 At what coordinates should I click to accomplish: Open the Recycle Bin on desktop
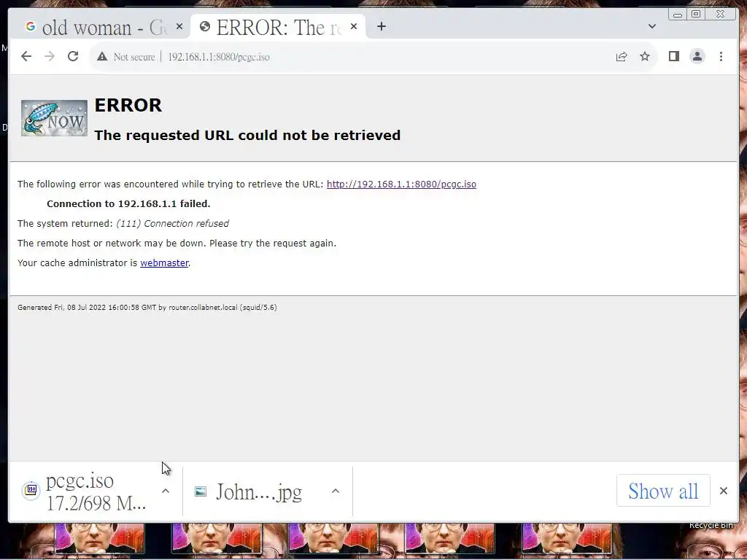click(x=711, y=526)
